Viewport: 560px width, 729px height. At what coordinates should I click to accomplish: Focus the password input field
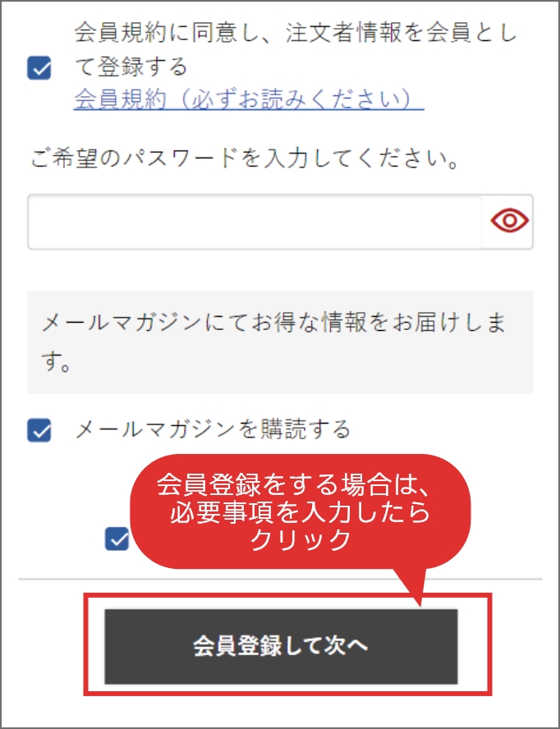(x=255, y=222)
